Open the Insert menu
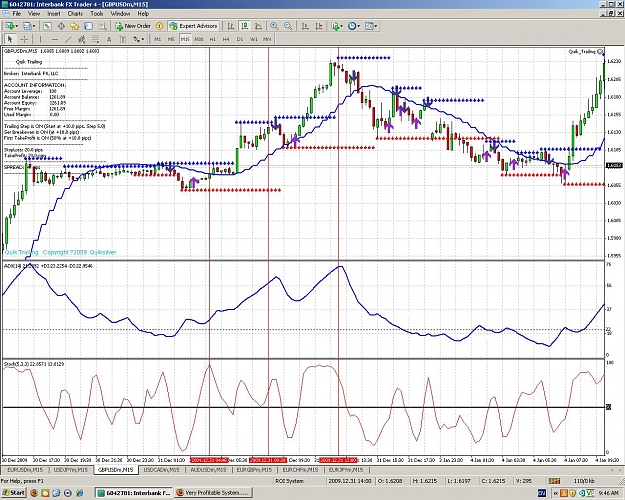The height and width of the screenshot is (500, 625). (x=54, y=14)
